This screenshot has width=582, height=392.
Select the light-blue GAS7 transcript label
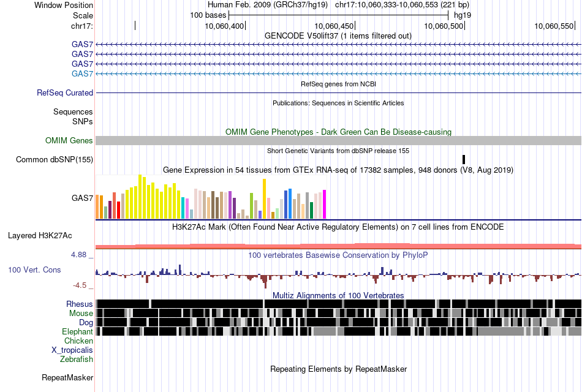point(83,74)
